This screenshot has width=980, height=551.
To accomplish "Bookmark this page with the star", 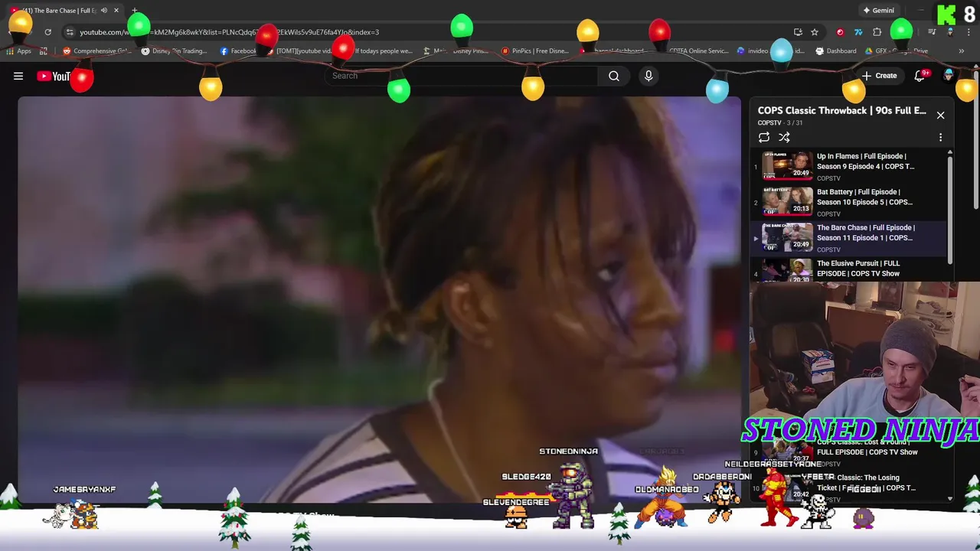I will [x=815, y=32].
